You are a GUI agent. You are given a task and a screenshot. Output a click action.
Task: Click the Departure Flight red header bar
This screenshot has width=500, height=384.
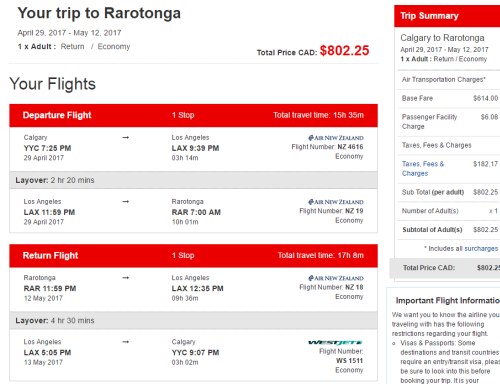click(193, 115)
